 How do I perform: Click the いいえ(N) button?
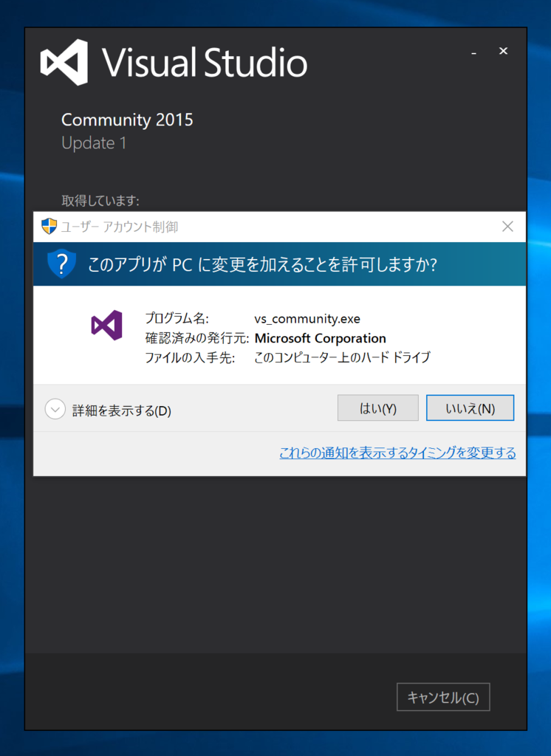click(x=470, y=408)
